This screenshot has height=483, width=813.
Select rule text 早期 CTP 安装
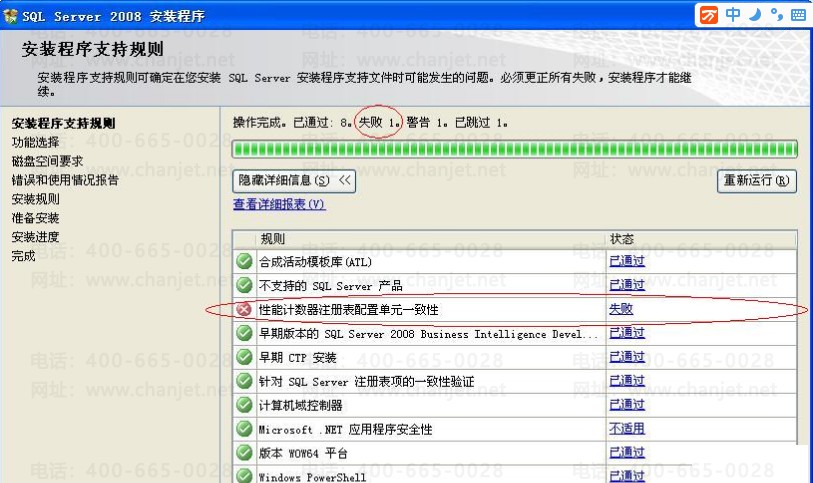(x=298, y=358)
